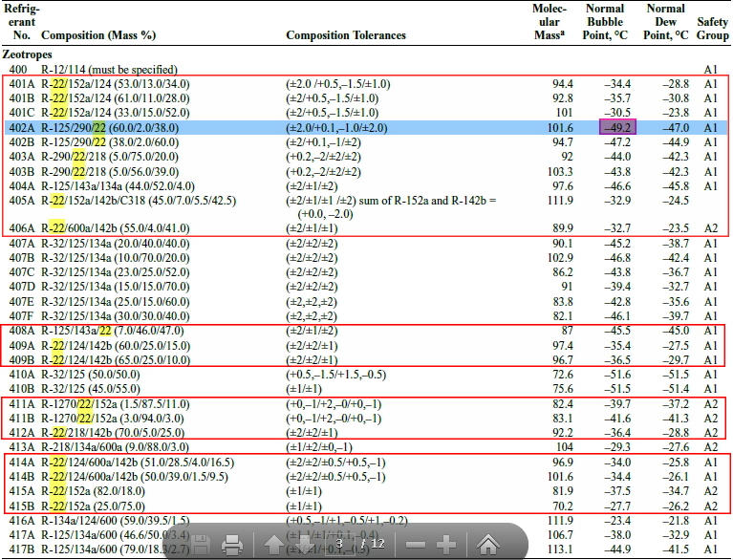Click composition 'R-125/143a/22 (7.0/46.0/47.0)'

point(112,331)
